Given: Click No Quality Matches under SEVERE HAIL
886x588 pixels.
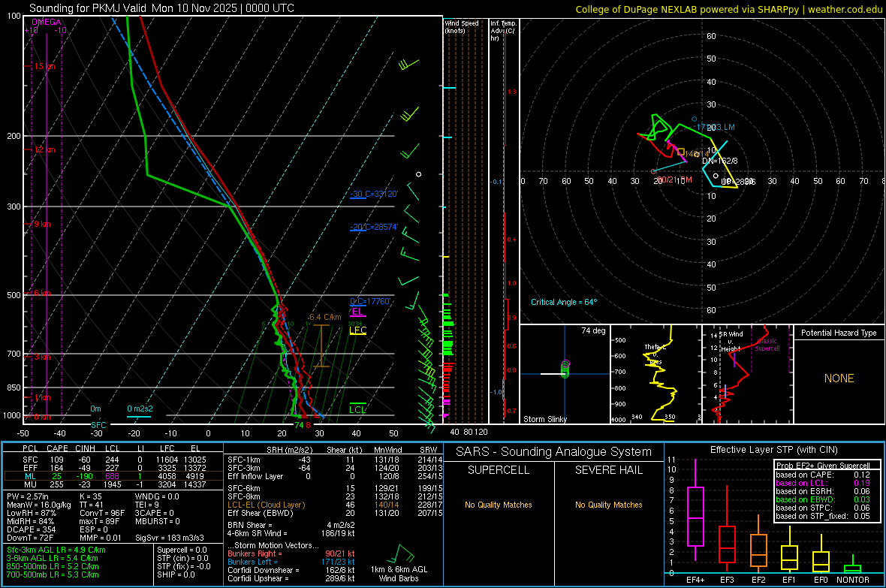Looking at the screenshot, I should tap(608, 505).
